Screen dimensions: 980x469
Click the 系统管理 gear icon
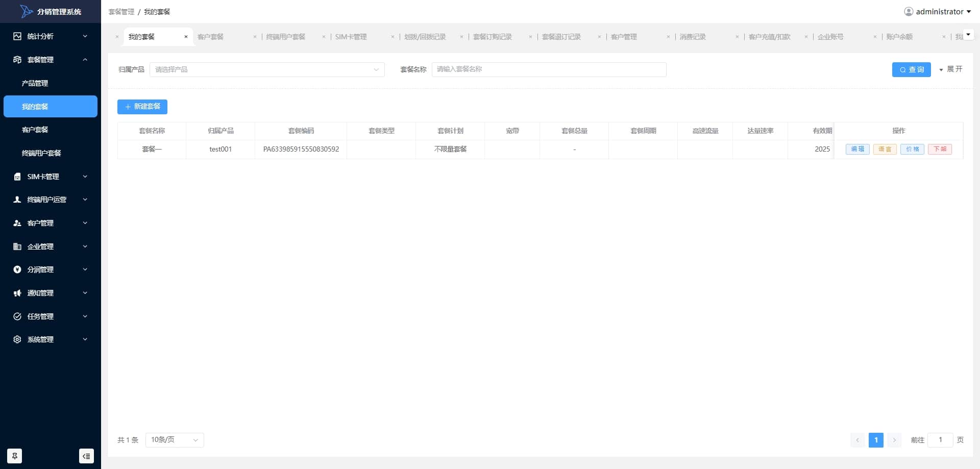(17, 339)
